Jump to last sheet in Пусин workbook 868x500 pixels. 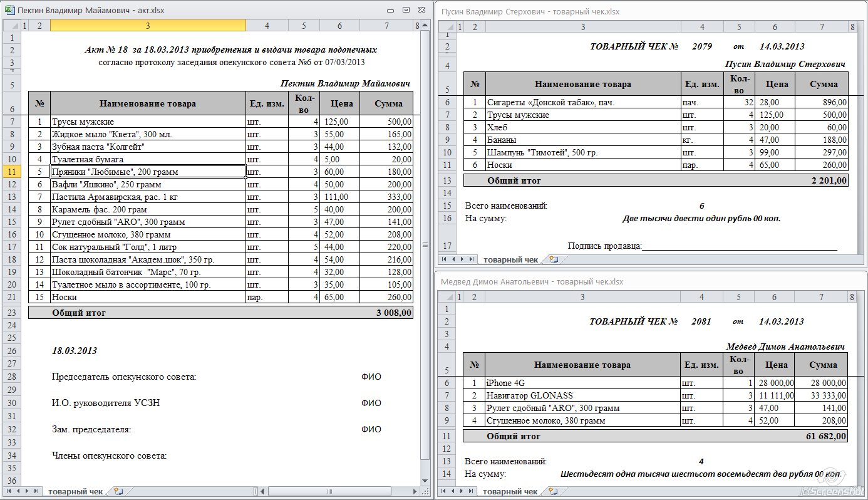pyautogui.click(x=471, y=259)
